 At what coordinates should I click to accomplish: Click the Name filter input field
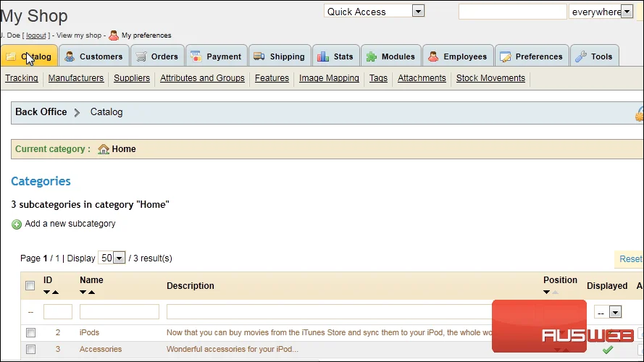click(119, 312)
